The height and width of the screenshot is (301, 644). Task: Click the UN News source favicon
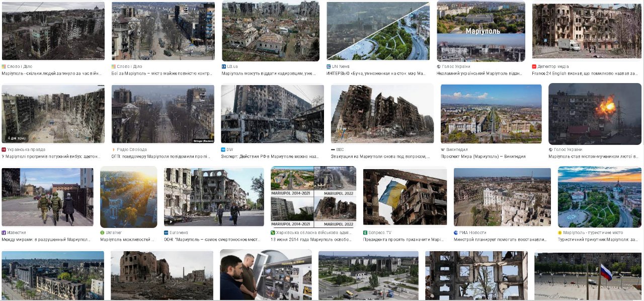coord(329,66)
